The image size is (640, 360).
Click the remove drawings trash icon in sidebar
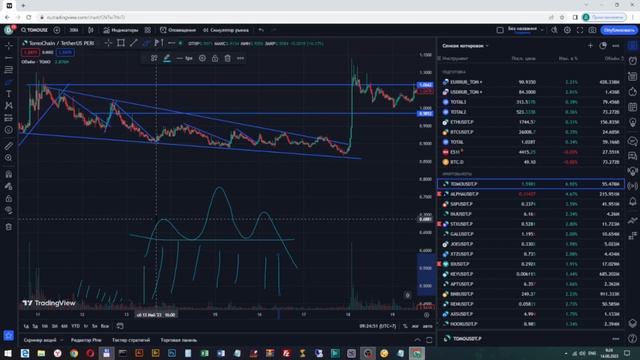click(9, 227)
